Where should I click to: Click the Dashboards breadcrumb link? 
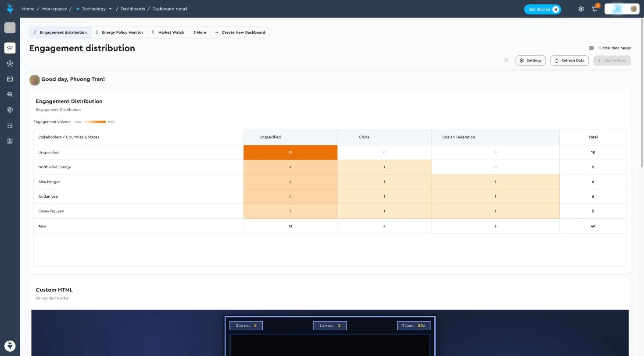133,9
